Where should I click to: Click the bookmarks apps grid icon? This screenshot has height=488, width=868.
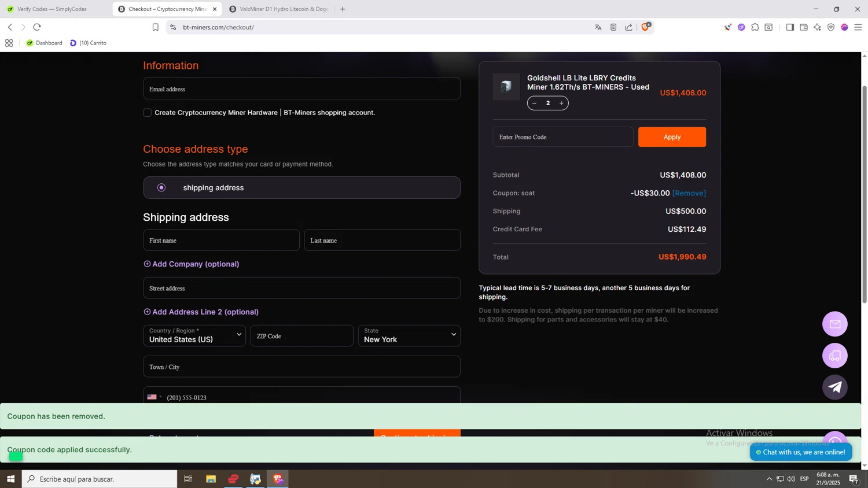pyautogui.click(x=9, y=43)
